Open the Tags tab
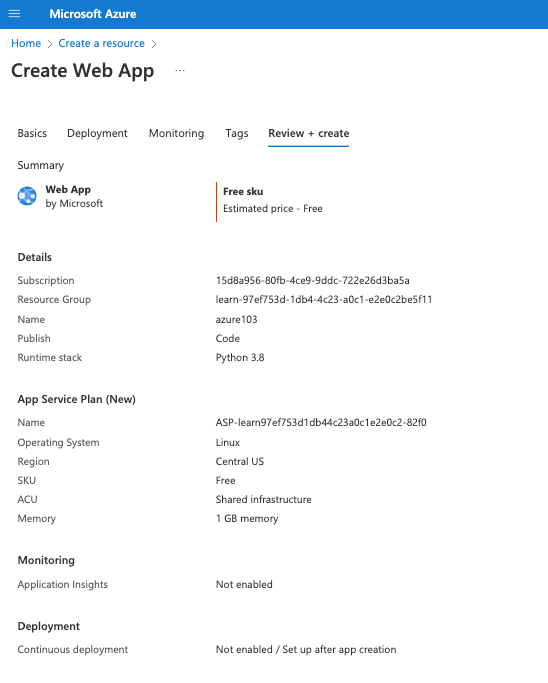548x683 pixels. tap(237, 133)
